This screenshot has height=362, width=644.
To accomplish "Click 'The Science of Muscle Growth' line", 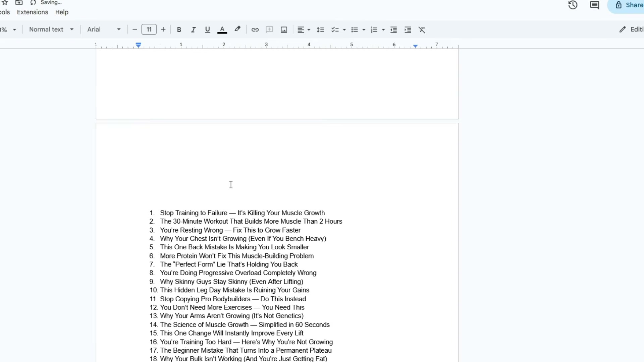I will click(x=245, y=324).
